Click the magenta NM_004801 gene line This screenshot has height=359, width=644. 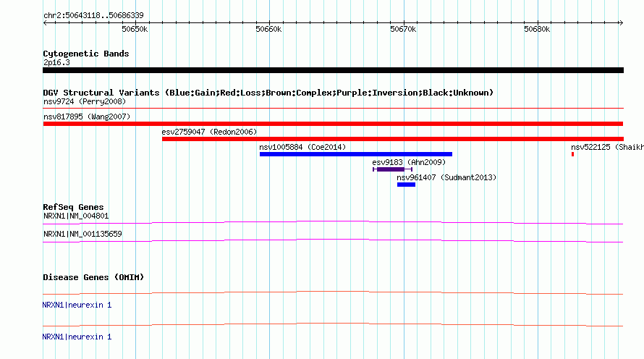pos(333,223)
